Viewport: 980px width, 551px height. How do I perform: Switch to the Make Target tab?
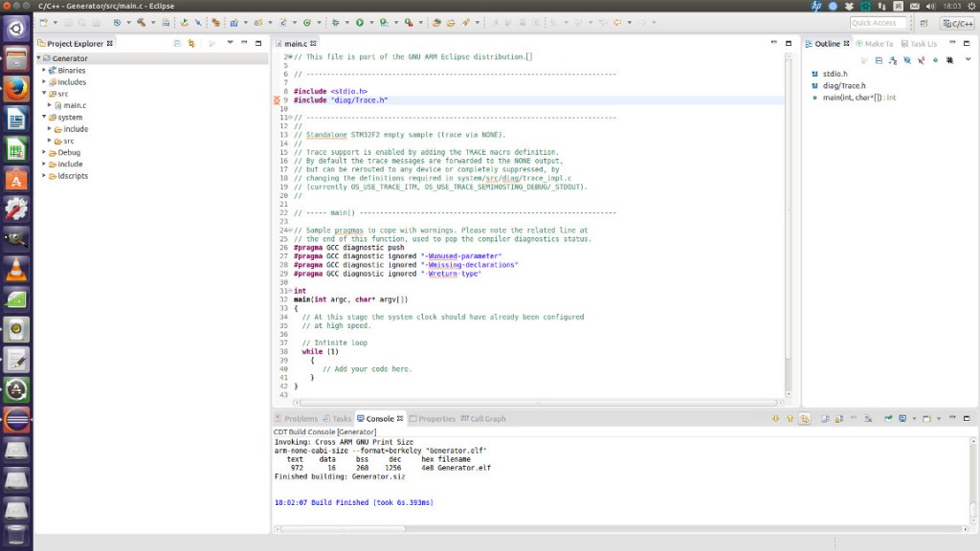[875, 44]
